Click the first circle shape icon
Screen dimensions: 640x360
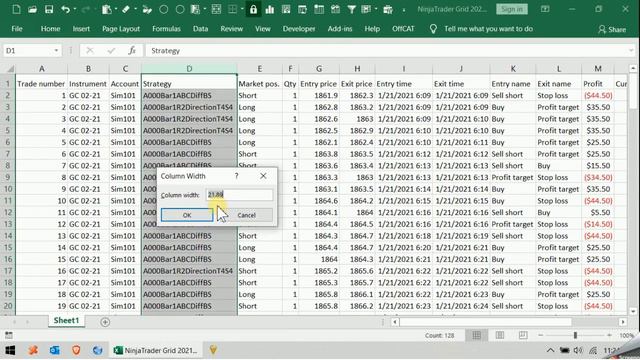(164, 9)
